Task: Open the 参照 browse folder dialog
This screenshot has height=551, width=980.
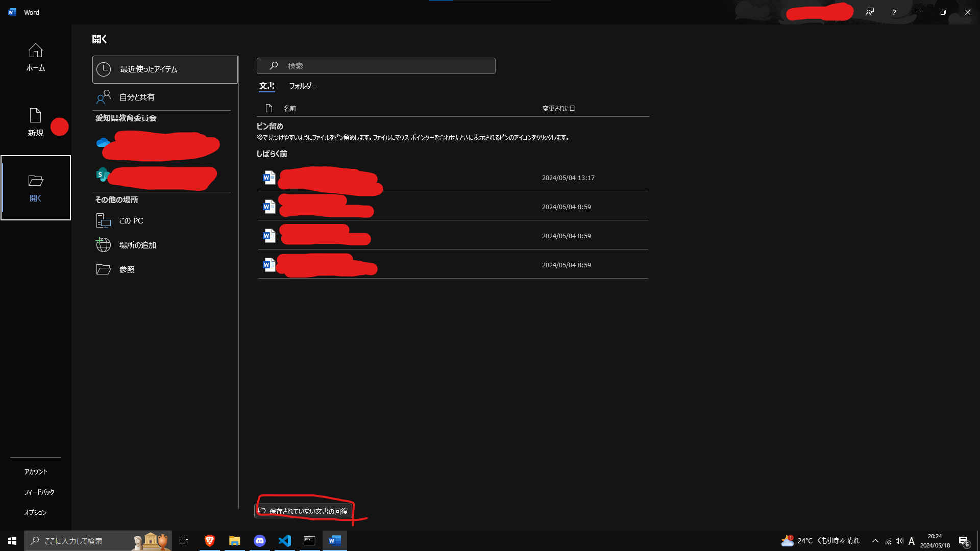Action: (127, 270)
